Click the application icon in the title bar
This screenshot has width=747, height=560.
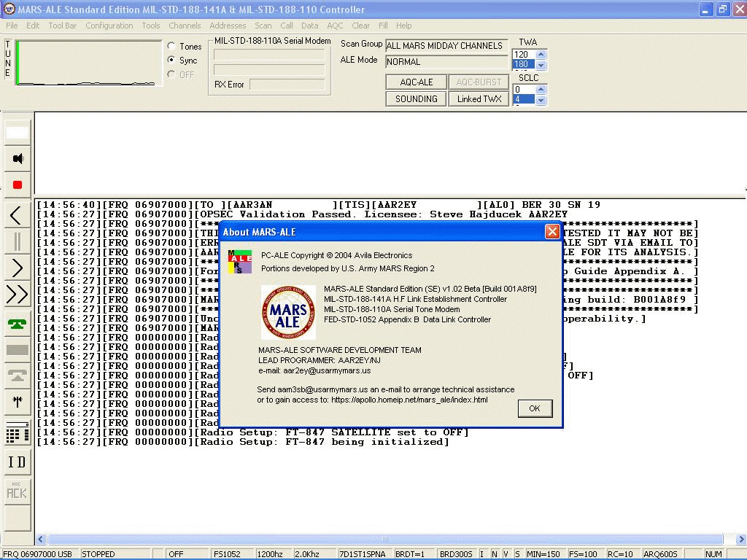[9, 9]
